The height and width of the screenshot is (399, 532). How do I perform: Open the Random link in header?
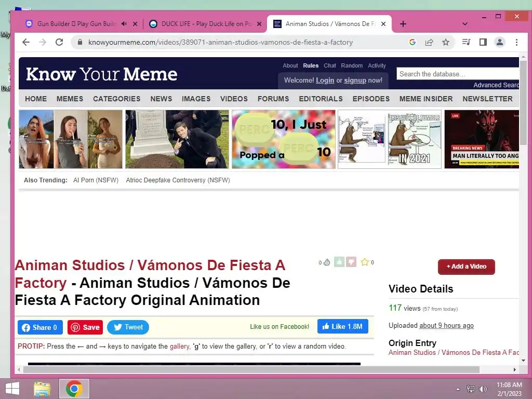[x=352, y=65]
